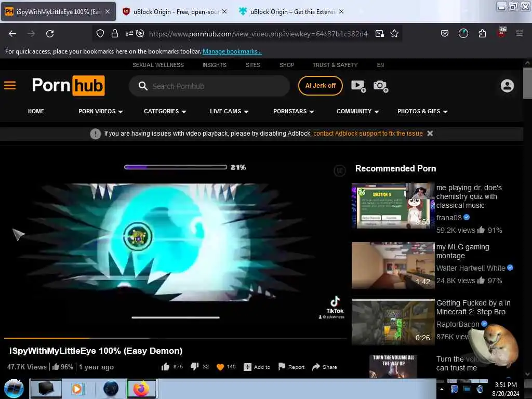Open the EN language selector
The height and width of the screenshot is (399, 532).
pyautogui.click(x=380, y=65)
